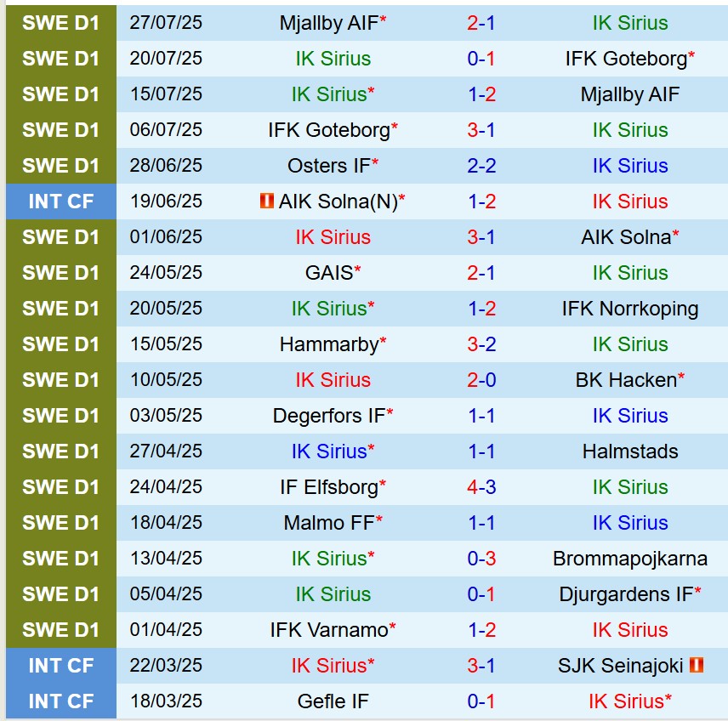Select the Degerfors IF team name
728x721 pixels.
click(x=329, y=416)
